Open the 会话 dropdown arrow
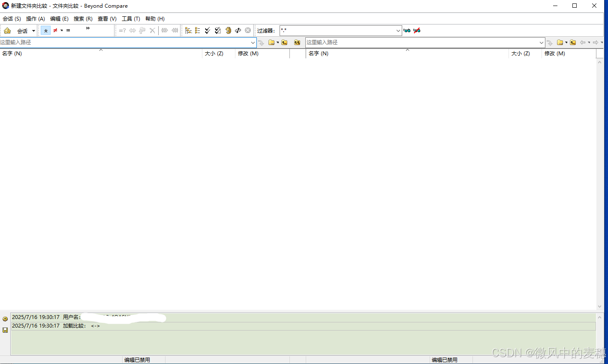Screen dimensions: 608x364 (x=33, y=31)
